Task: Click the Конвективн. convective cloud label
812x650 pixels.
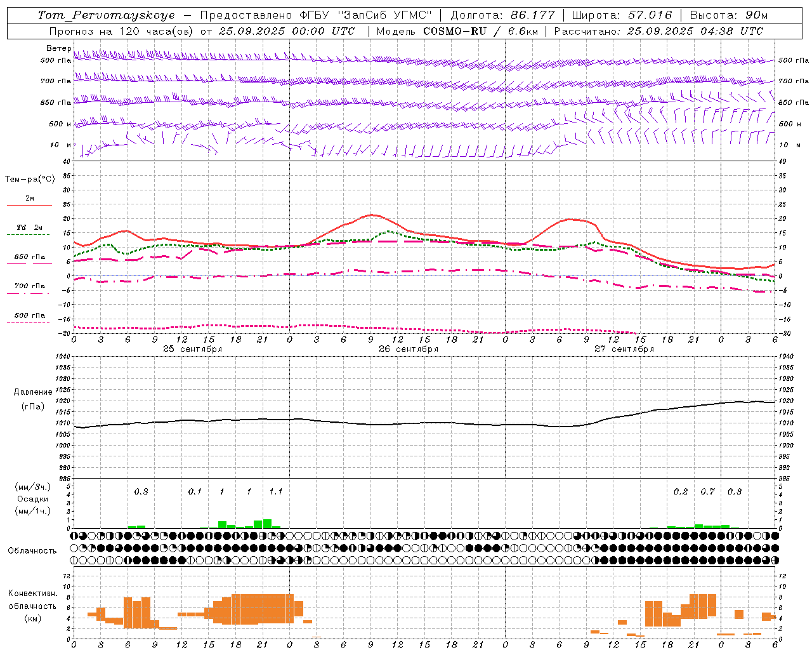Action: coord(32,594)
